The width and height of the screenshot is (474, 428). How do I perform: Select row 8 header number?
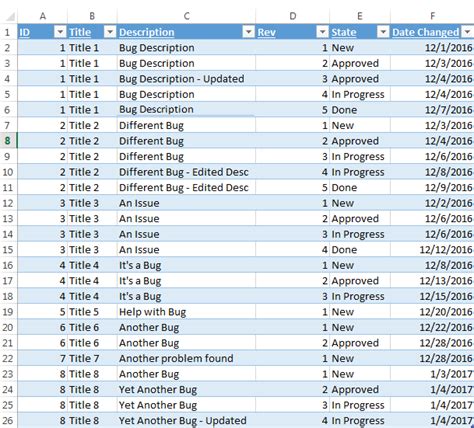(8, 141)
